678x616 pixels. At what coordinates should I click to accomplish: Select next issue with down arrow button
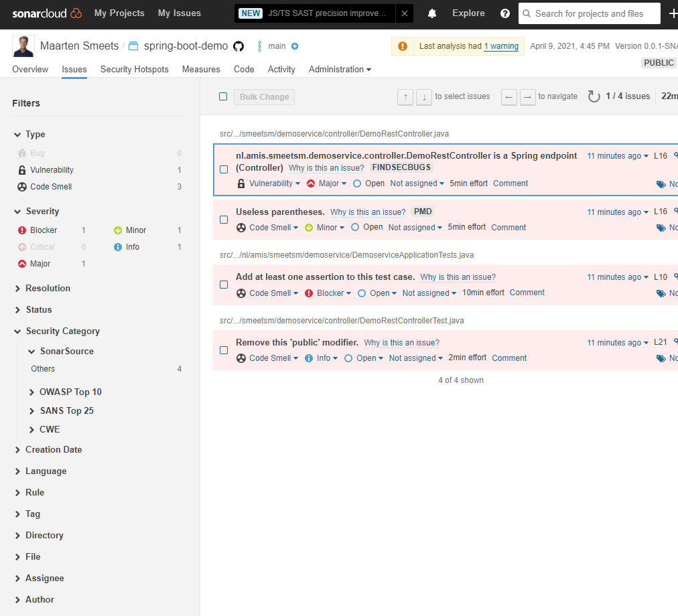423,97
